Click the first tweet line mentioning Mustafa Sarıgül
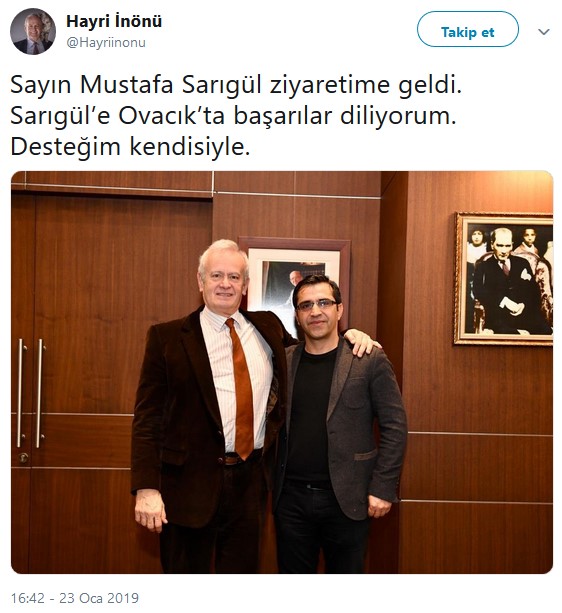 tap(236, 85)
